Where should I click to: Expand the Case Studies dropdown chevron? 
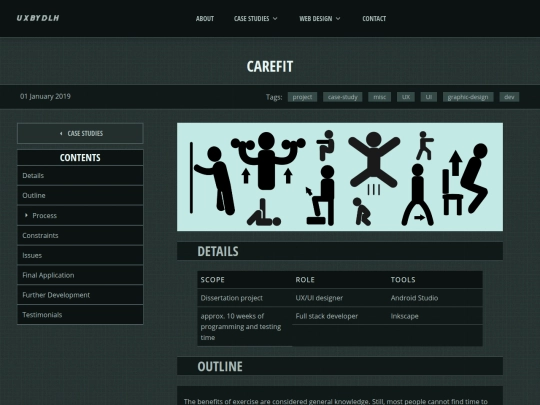tap(275, 19)
